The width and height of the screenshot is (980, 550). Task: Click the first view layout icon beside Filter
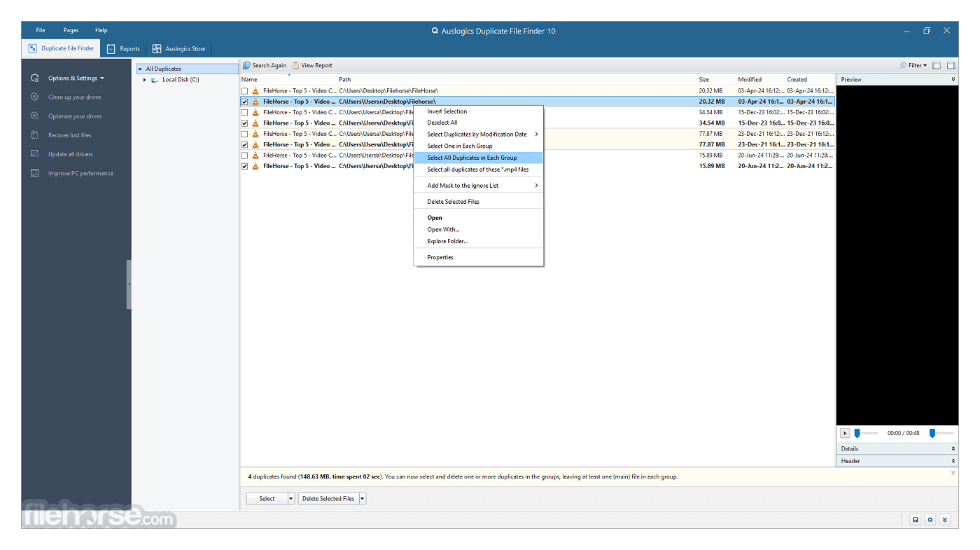click(937, 65)
